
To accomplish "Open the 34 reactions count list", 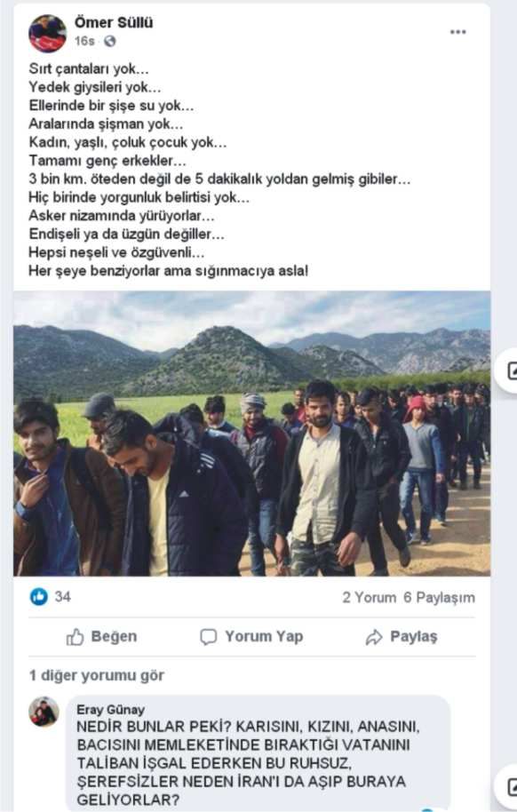I will (x=63, y=597).
